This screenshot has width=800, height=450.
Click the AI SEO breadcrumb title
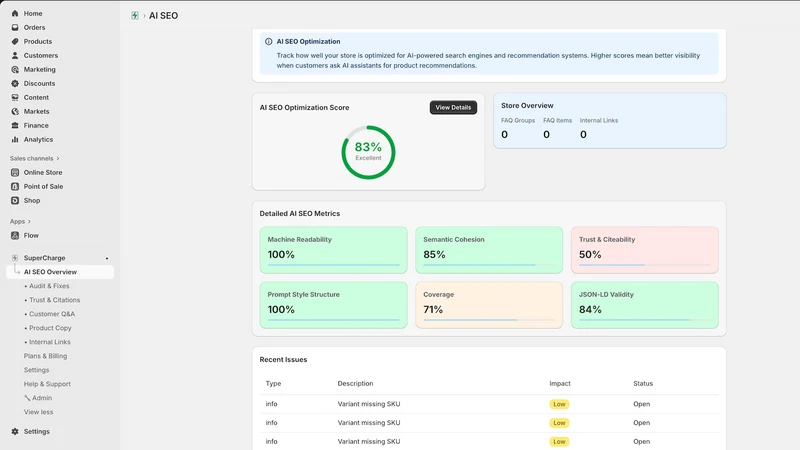(163, 16)
